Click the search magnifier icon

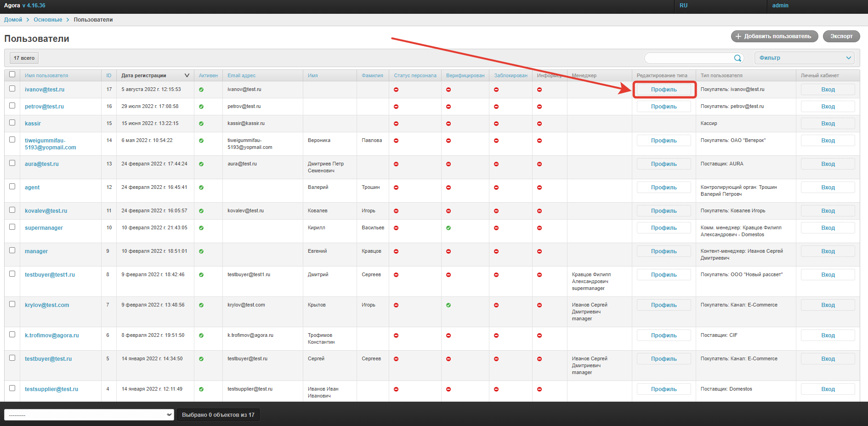point(737,58)
